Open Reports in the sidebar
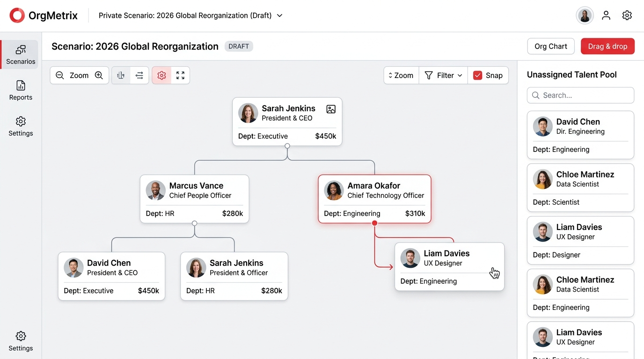This screenshot has width=644, height=359. 21,91
